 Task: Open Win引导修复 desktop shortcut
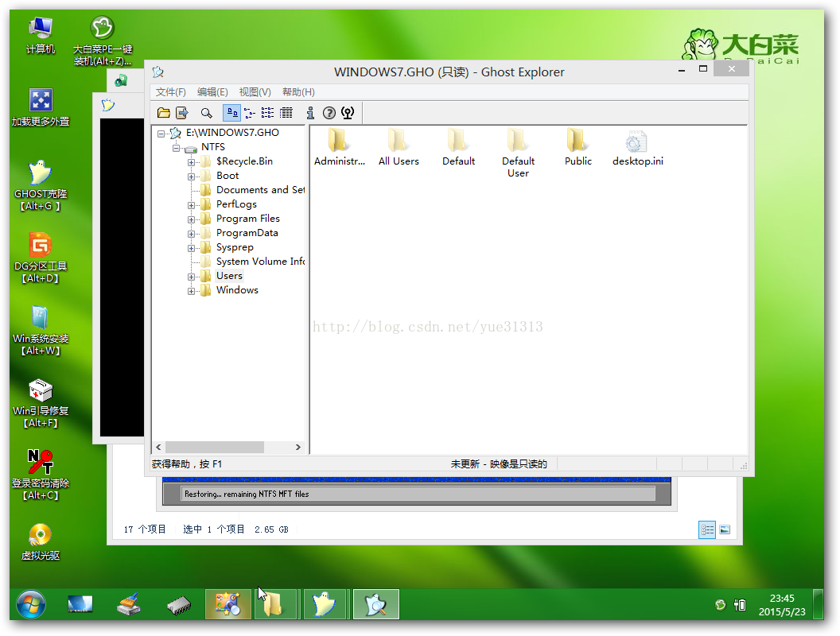(41, 402)
